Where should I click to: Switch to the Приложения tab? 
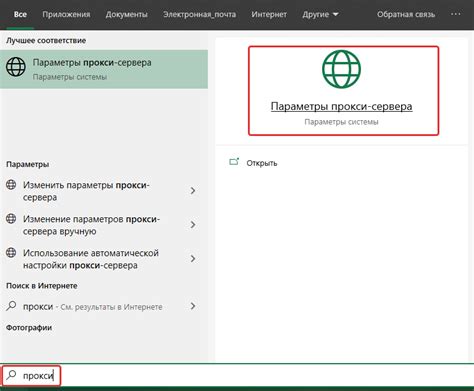(66, 15)
